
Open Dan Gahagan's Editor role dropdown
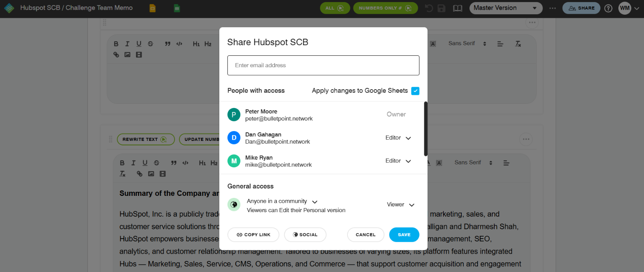click(x=398, y=138)
